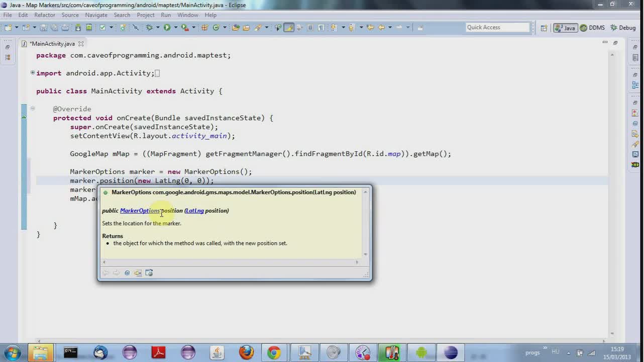Screen dimensions: 644x362
Task: Toggle Mark Occurrences highlighter button
Action: click(289, 27)
